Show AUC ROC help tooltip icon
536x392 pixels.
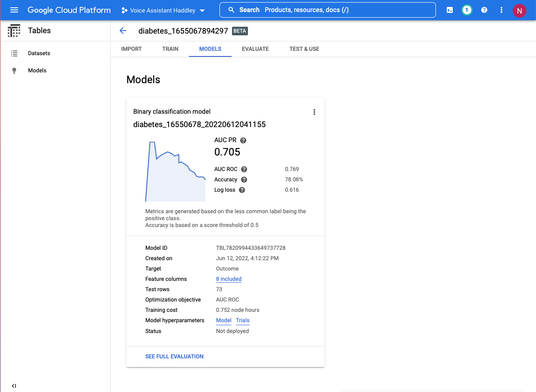pyautogui.click(x=244, y=169)
